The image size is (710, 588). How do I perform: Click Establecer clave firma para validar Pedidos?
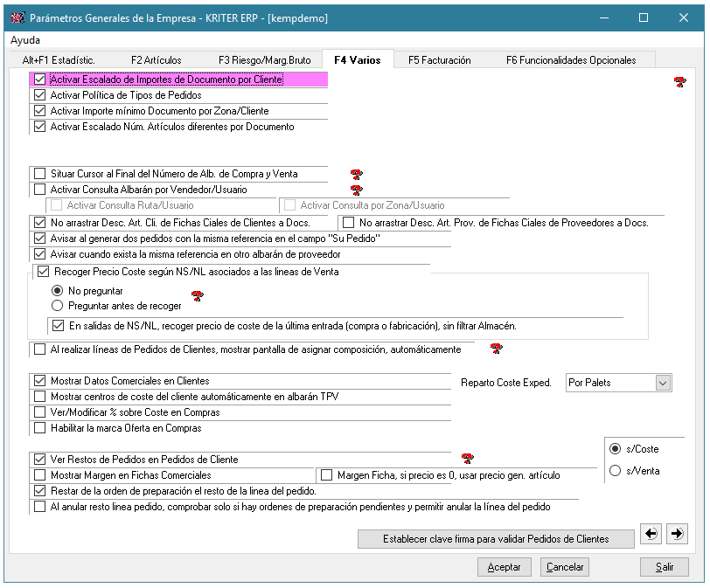coord(496,539)
